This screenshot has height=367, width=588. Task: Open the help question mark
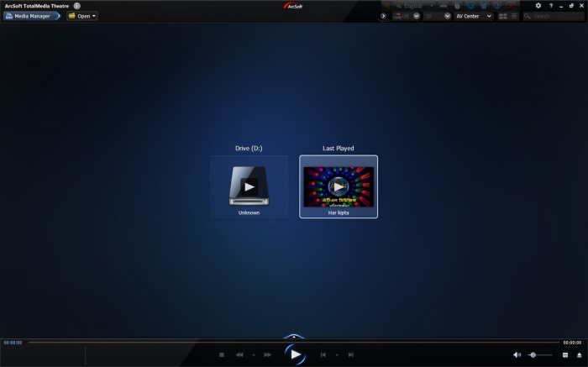pos(551,6)
